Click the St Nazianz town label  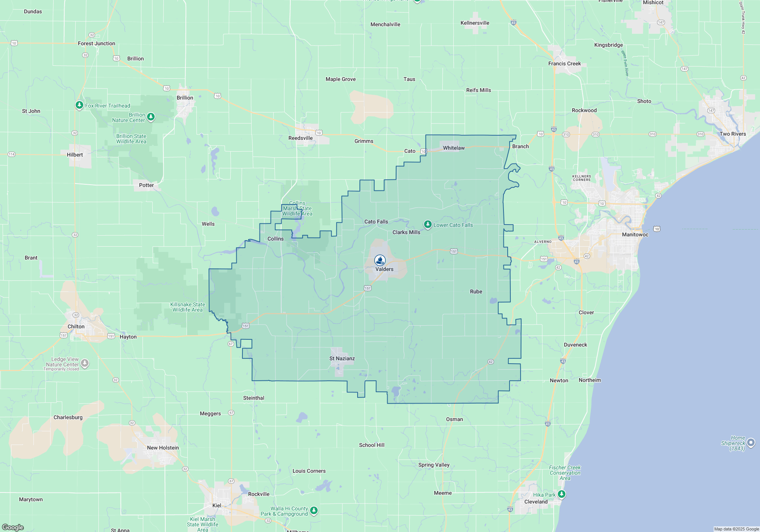coord(342,358)
